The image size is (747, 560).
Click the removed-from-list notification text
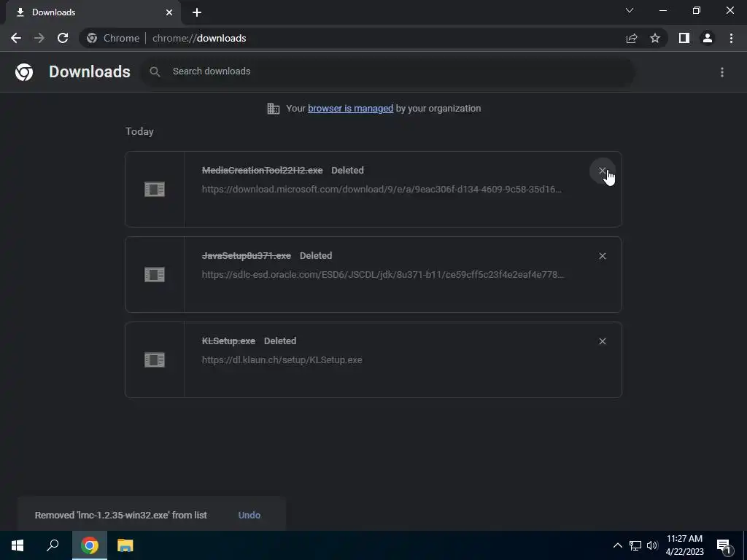click(121, 516)
